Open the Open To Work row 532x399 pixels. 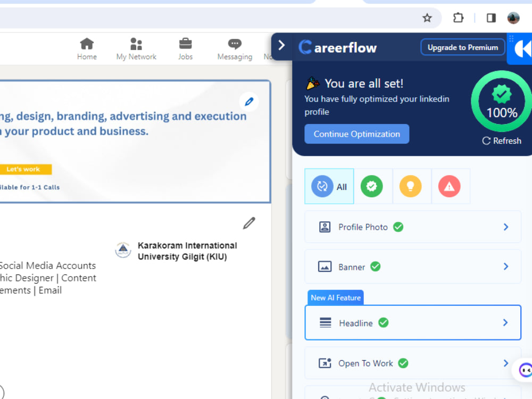pos(413,363)
